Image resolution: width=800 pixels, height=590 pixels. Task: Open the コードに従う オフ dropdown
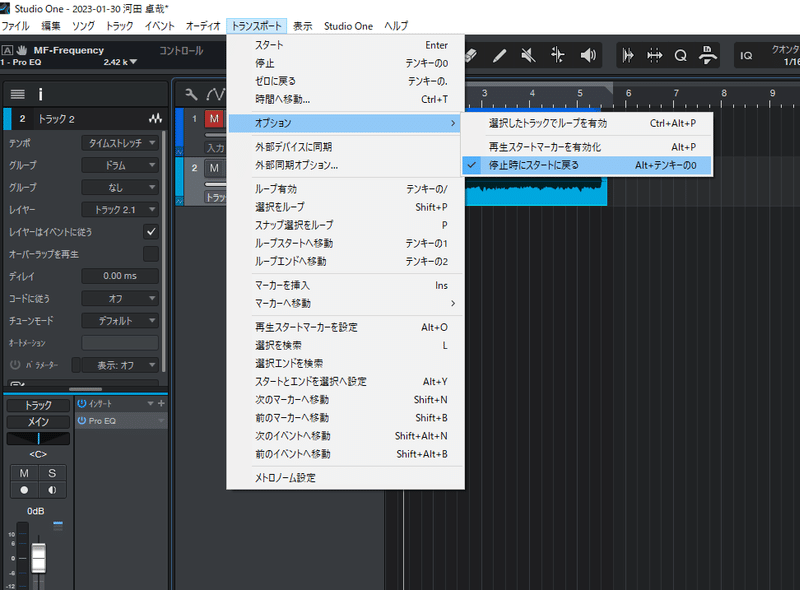[120, 298]
